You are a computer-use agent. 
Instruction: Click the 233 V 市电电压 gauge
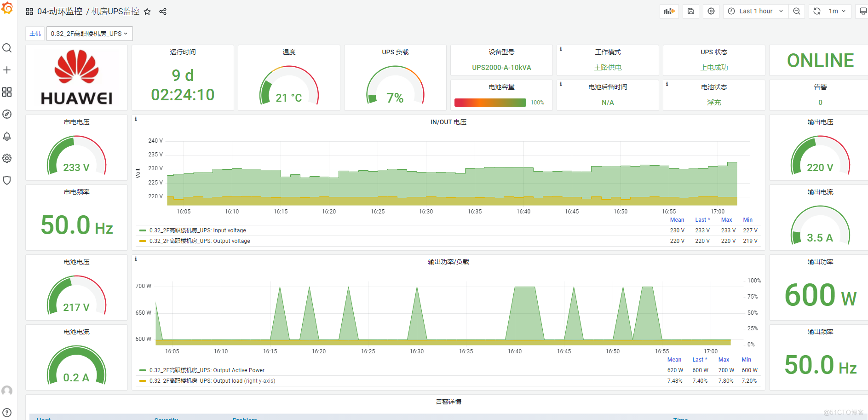76,155
